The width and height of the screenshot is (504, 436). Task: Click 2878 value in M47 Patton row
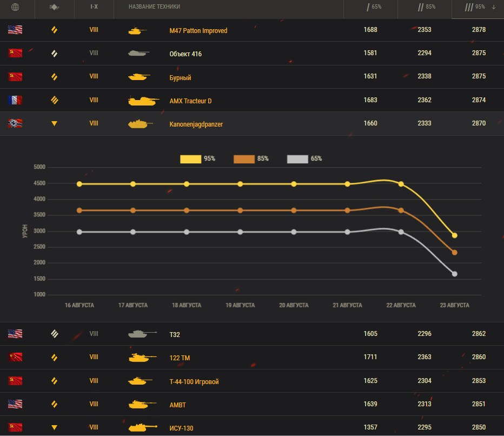point(479,30)
